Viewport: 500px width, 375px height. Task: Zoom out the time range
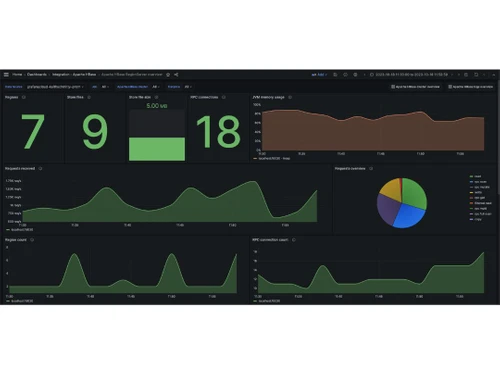pos(466,75)
